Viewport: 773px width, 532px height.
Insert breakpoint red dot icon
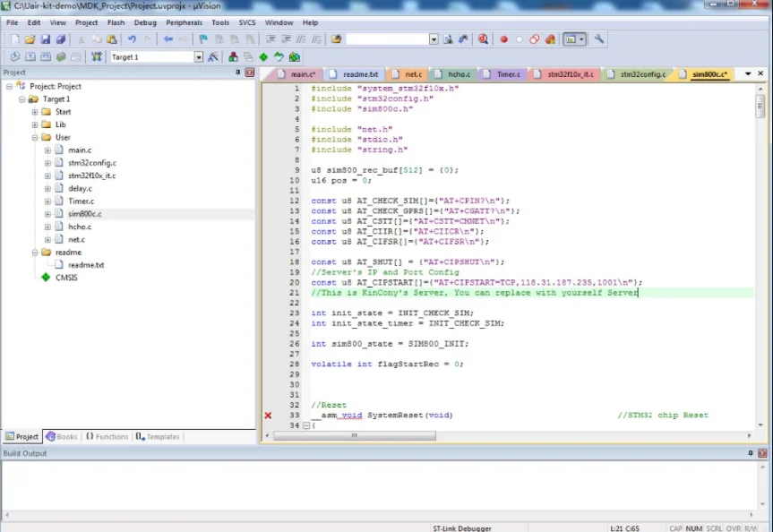503,39
